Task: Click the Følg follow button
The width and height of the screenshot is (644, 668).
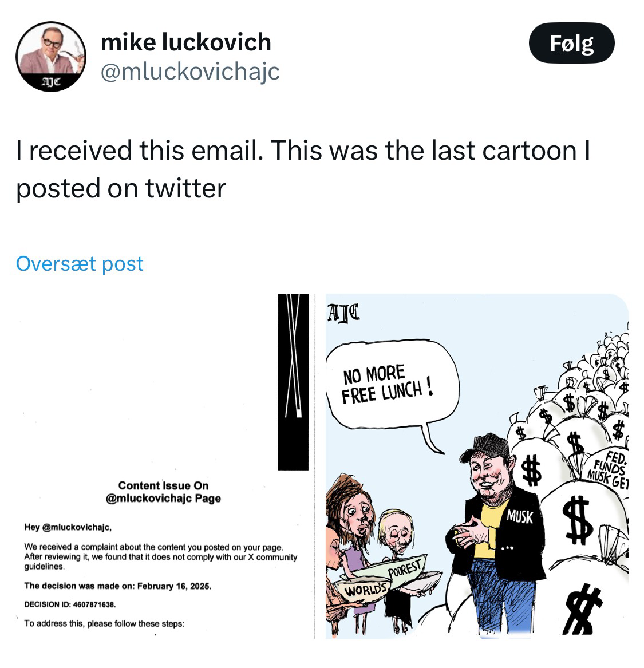Action: coord(571,43)
